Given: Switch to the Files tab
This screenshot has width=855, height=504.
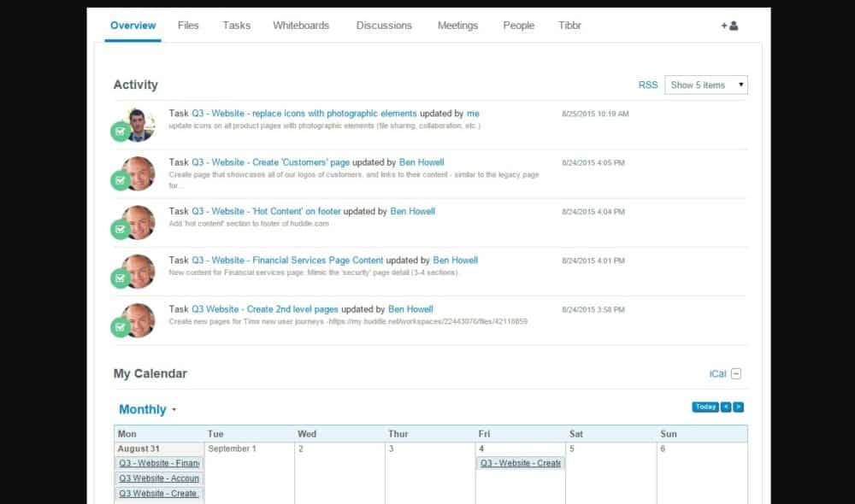Looking at the screenshot, I should pyautogui.click(x=188, y=26).
